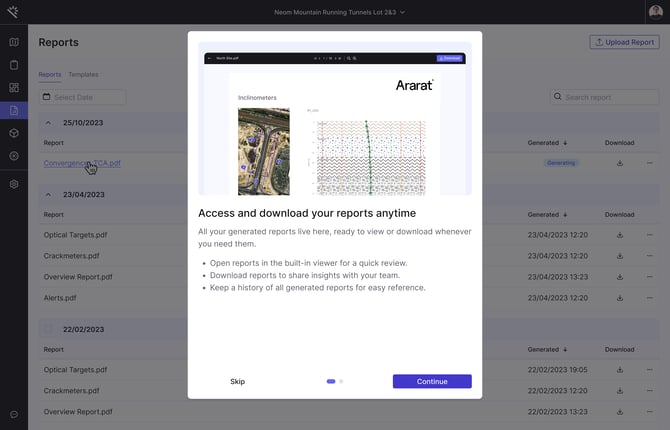Open more options for Convergence TCA.pdf row
The image size is (670, 430).
point(649,163)
